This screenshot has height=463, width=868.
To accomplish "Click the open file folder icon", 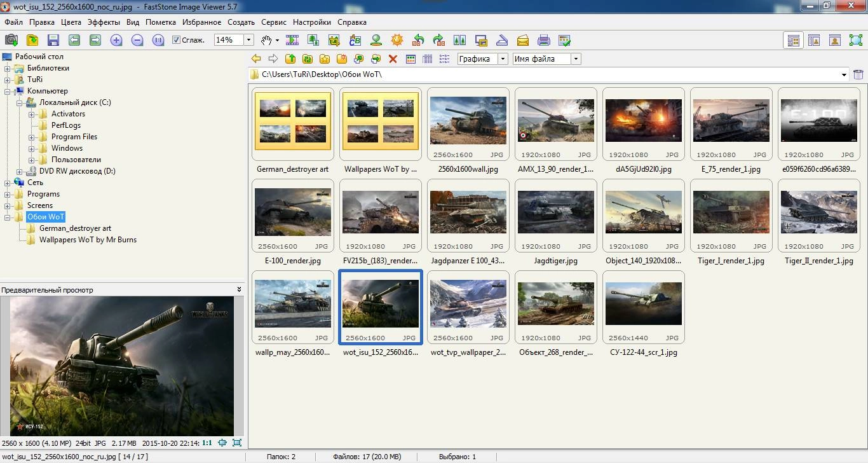I will (32, 40).
